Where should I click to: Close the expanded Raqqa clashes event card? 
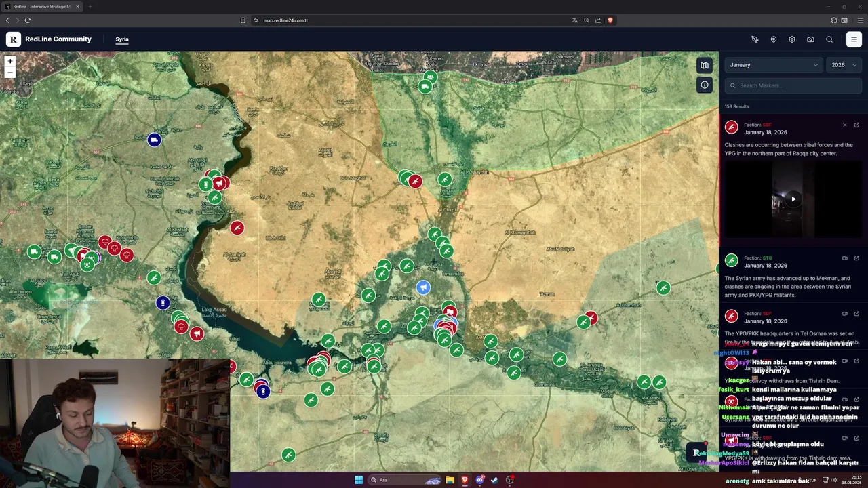pos(845,125)
